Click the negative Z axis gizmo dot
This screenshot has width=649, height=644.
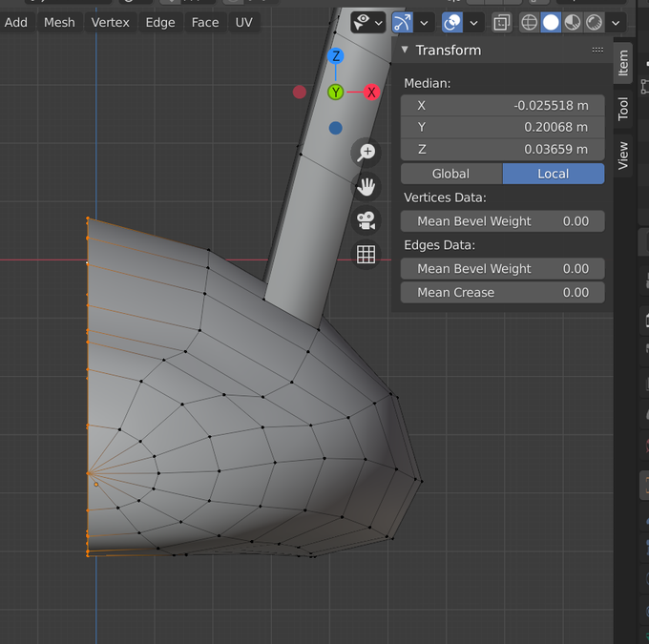pyautogui.click(x=336, y=128)
